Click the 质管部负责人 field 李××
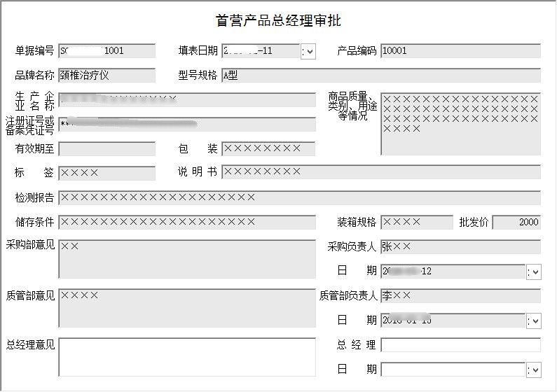The image size is (557, 392). (x=461, y=295)
